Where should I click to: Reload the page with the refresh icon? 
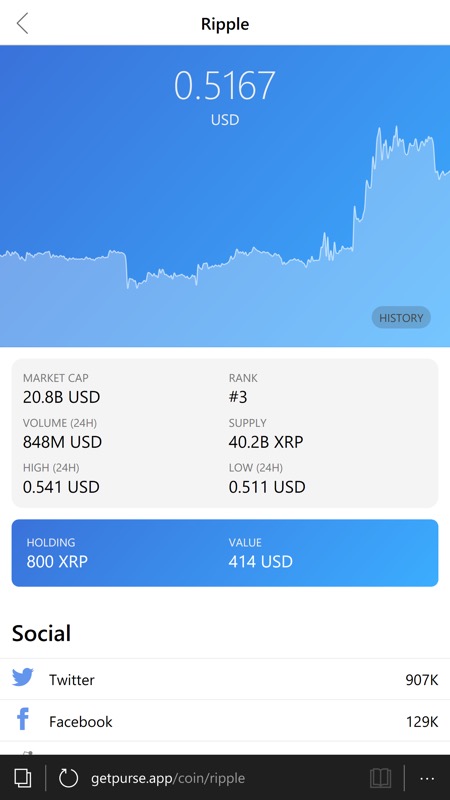point(68,778)
